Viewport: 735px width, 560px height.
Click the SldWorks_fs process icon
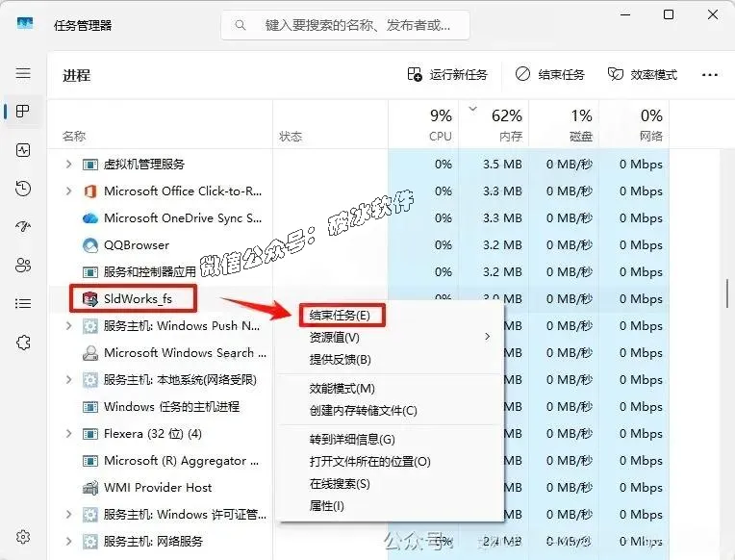pos(90,298)
